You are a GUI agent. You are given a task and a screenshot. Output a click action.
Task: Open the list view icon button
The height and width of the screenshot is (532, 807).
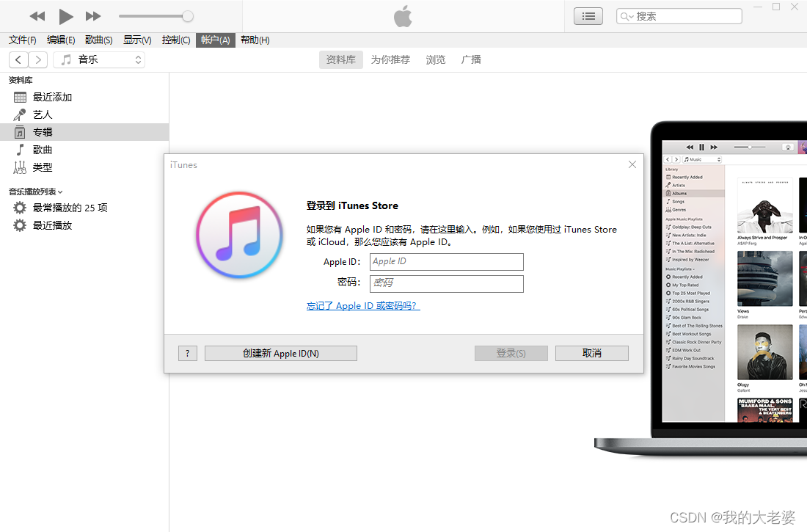tap(588, 16)
